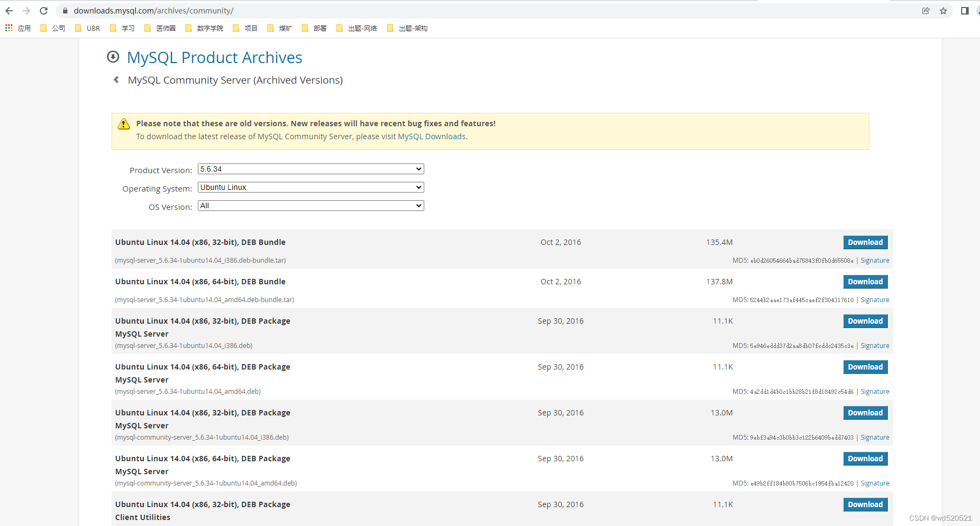Visit the MySQL Downloads link in the notice
The image size is (980, 526).
click(x=431, y=136)
